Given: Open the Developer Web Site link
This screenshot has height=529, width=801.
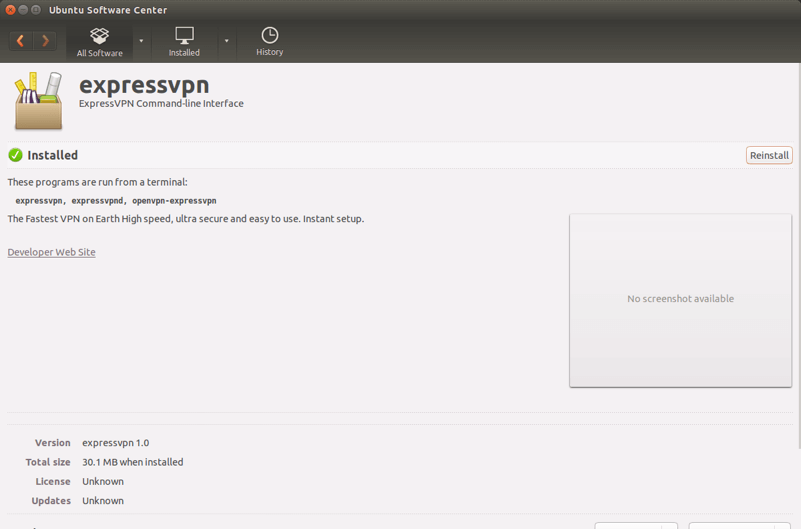Looking at the screenshot, I should click(52, 252).
